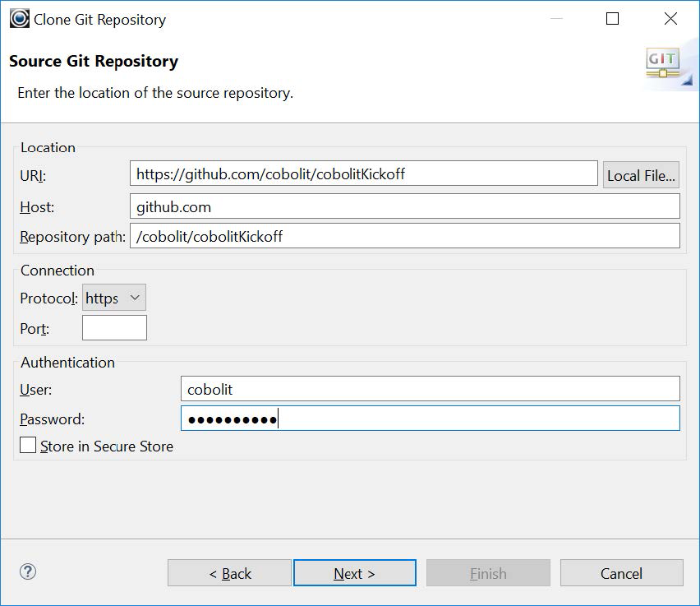Click the Next button to proceed

[x=354, y=573]
